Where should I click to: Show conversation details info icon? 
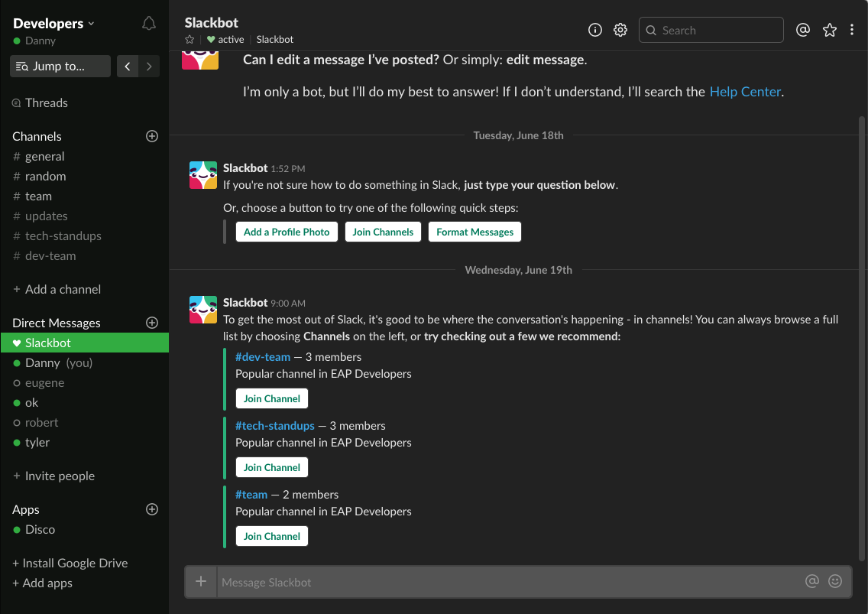pos(595,30)
